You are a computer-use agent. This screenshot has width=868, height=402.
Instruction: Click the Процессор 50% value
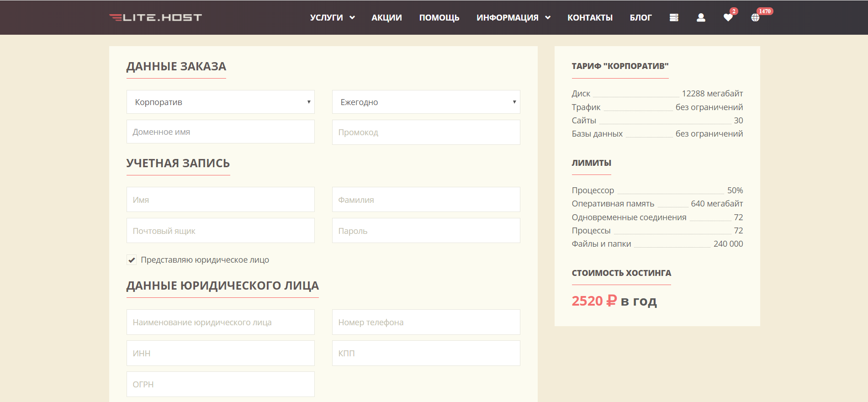735,190
